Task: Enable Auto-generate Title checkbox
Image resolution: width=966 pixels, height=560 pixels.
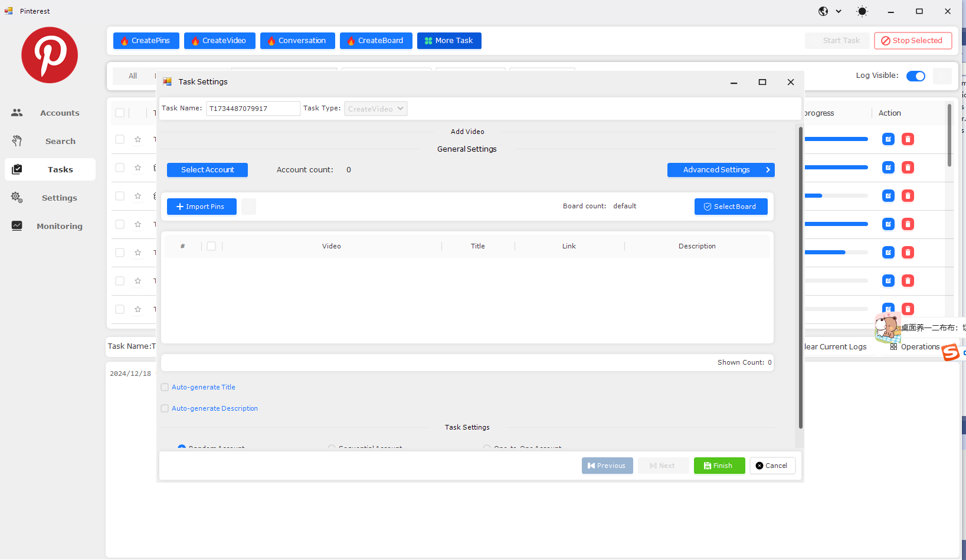Action: pos(165,387)
